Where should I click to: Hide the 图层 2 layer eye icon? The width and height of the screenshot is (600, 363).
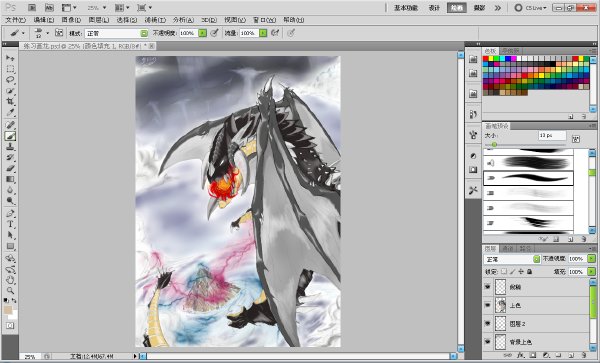pyautogui.click(x=488, y=324)
